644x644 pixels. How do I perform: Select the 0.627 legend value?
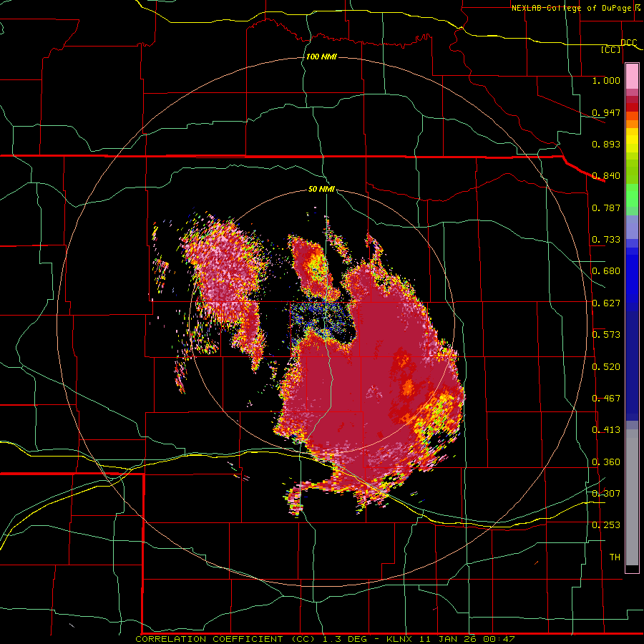(x=606, y=303)
